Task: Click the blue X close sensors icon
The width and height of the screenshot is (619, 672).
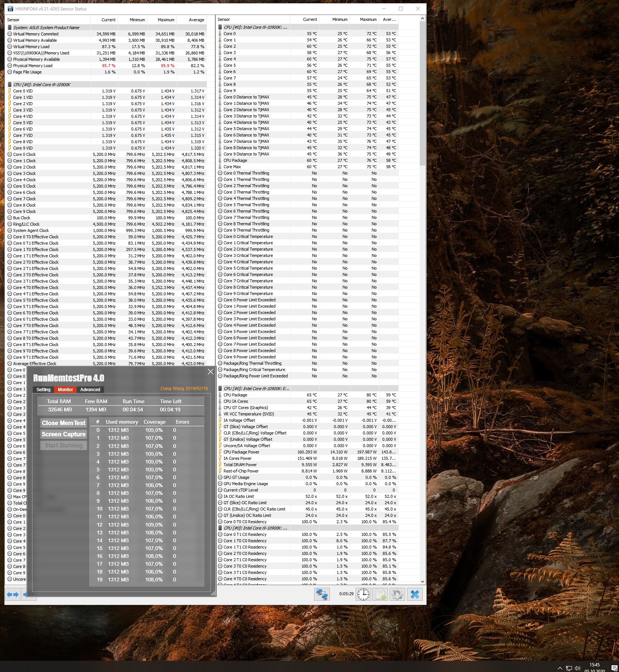Action: coord(415,594)
